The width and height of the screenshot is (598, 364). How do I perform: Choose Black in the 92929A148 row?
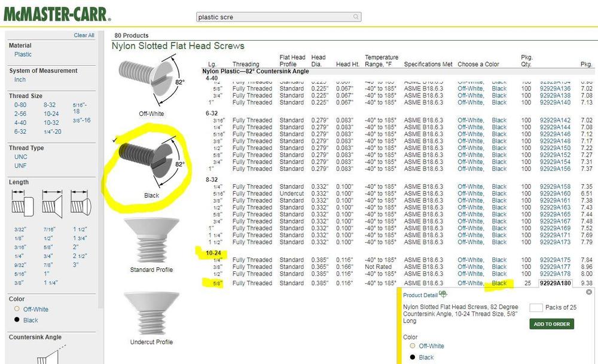[x=499, y=141]
